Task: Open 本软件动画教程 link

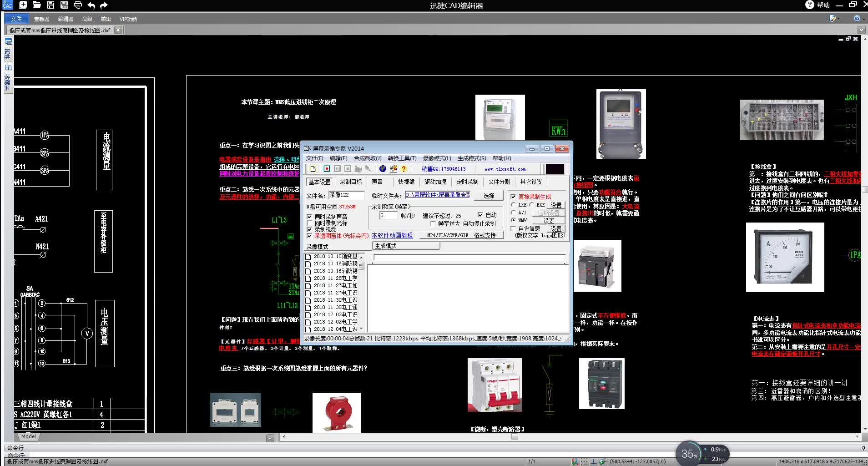Action: pos(392,236)
